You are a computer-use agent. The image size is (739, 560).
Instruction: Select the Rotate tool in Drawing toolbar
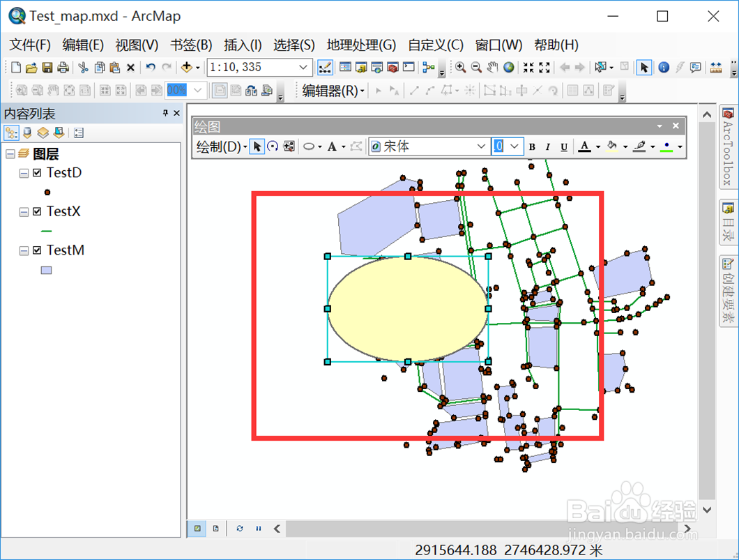(273, 146)
